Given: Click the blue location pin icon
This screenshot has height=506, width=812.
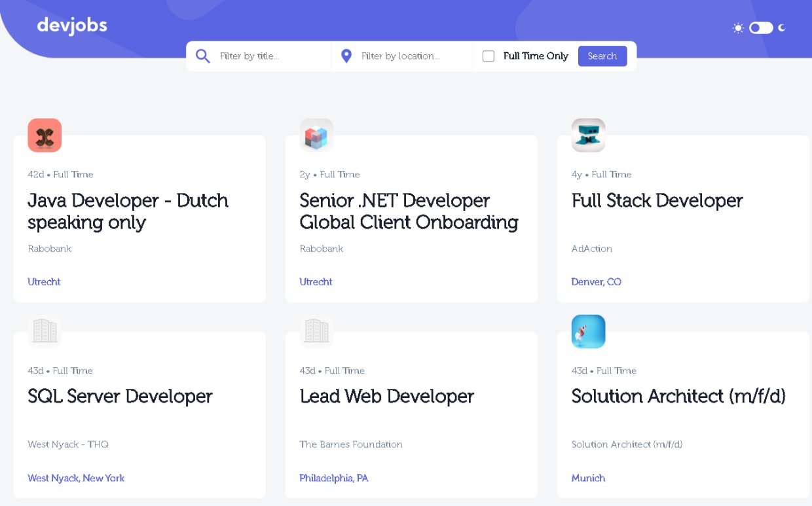Looking at the screenshot, I should pos(346,56).
